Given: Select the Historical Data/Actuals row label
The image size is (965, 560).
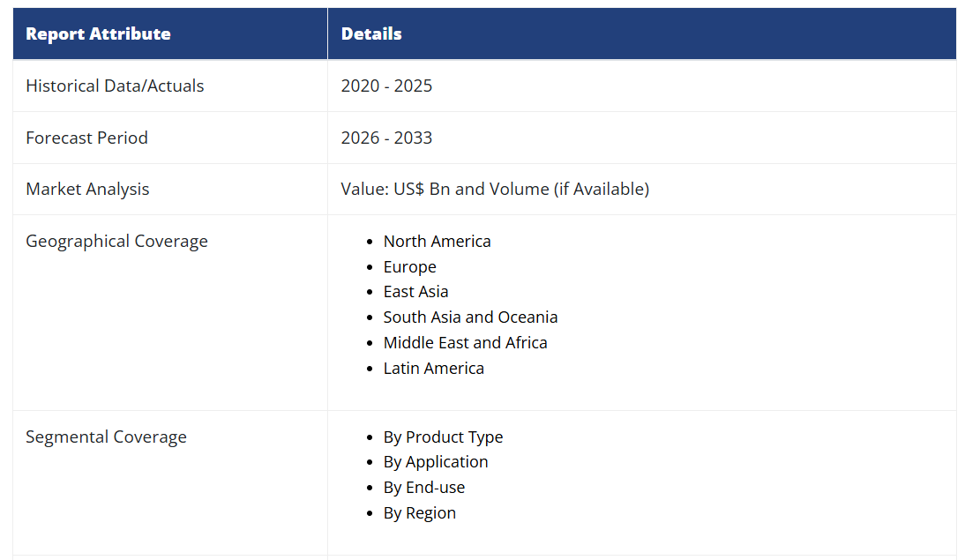Looking at the screenshot, I should click(x=115, y=86).
